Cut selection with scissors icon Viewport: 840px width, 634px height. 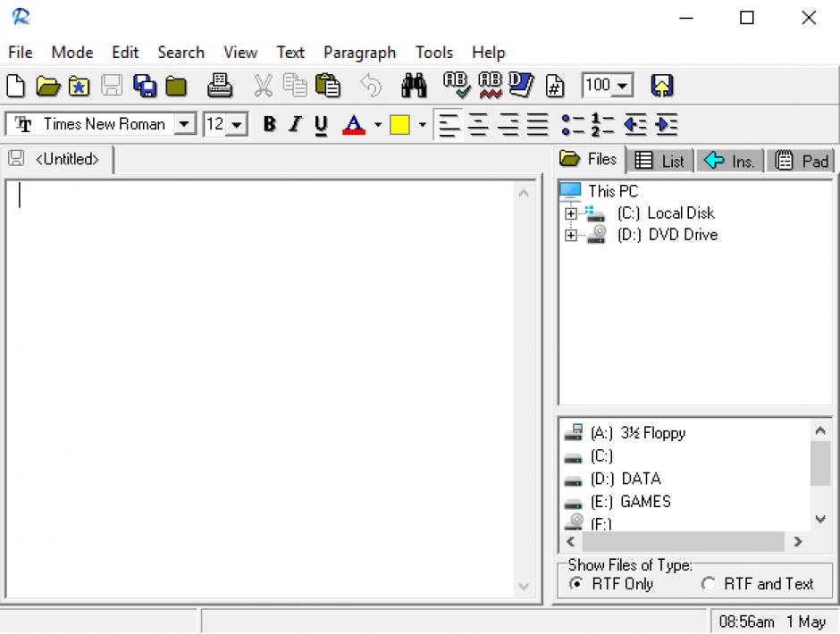pyautogui.click(x=263, y=86)
